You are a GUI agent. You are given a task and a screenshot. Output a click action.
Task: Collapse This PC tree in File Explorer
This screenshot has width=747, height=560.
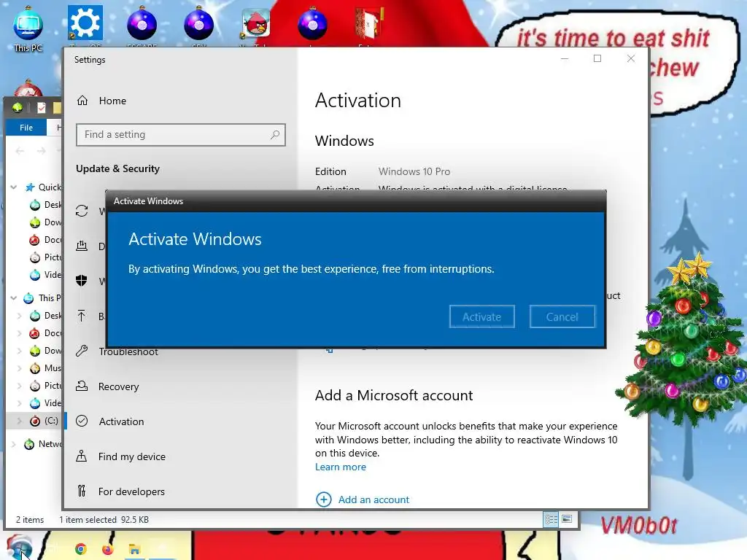14,298
